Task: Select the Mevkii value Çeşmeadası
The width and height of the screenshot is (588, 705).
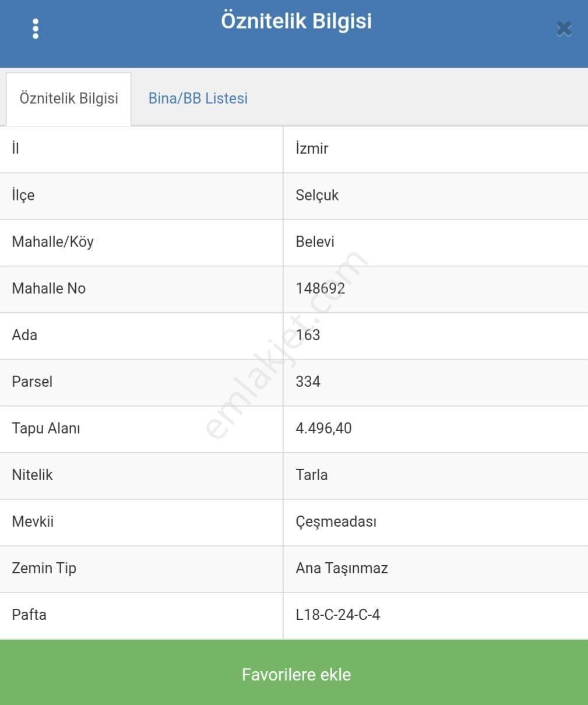Action: 336,522
